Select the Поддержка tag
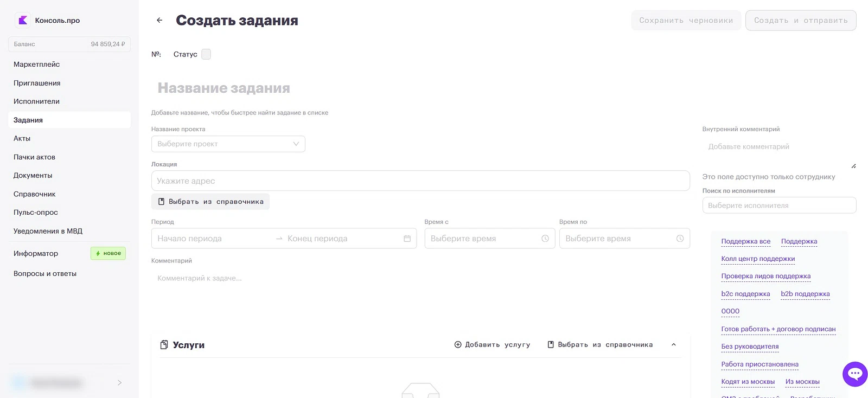 tap(799, 241)
